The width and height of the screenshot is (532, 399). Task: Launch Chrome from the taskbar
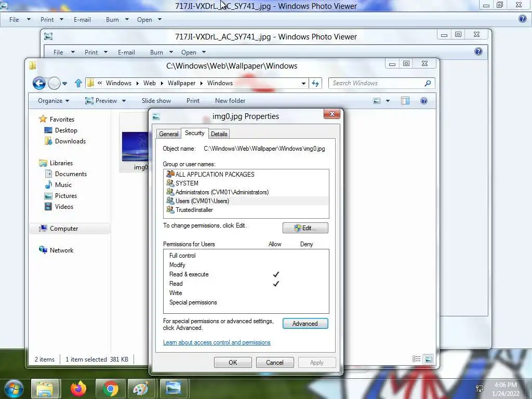point(111,389)
